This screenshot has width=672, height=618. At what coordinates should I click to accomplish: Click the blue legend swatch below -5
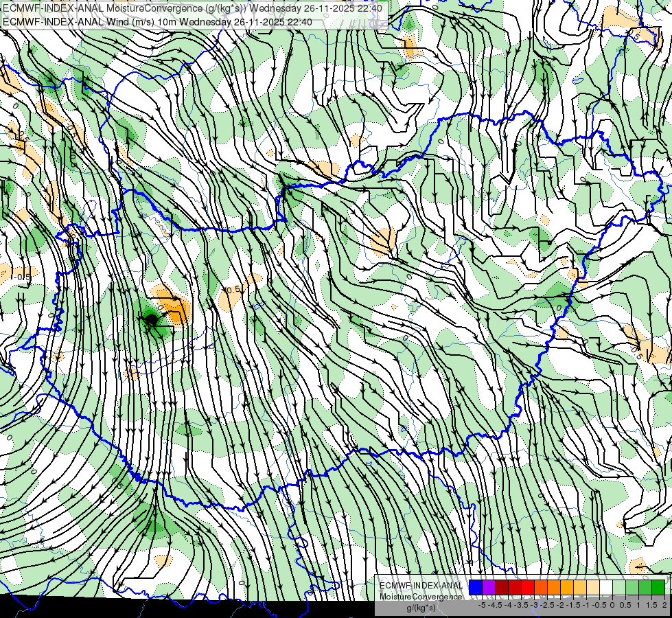pyautogui.click(x=476, y=588)
